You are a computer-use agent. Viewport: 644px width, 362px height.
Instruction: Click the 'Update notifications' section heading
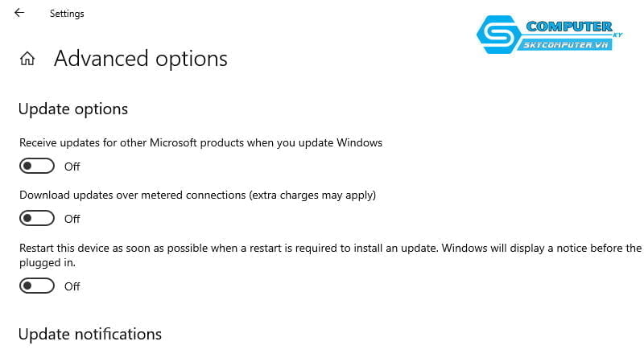click(x=89, y=334)
